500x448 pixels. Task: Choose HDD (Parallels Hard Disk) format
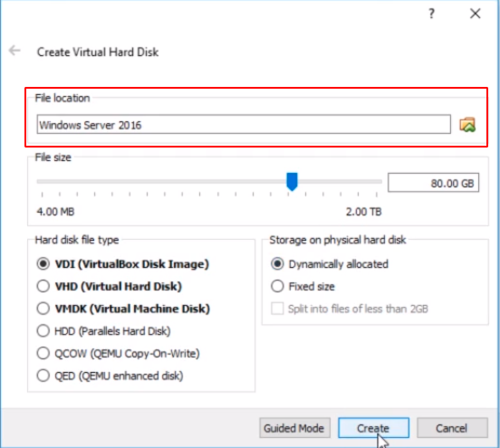point(103,331)
